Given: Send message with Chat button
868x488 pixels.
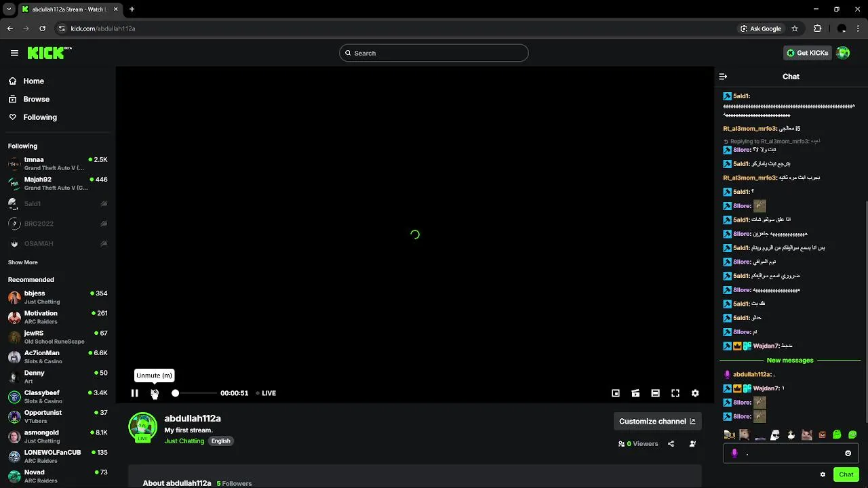Looking at the screenshot, I should [846, 474].
